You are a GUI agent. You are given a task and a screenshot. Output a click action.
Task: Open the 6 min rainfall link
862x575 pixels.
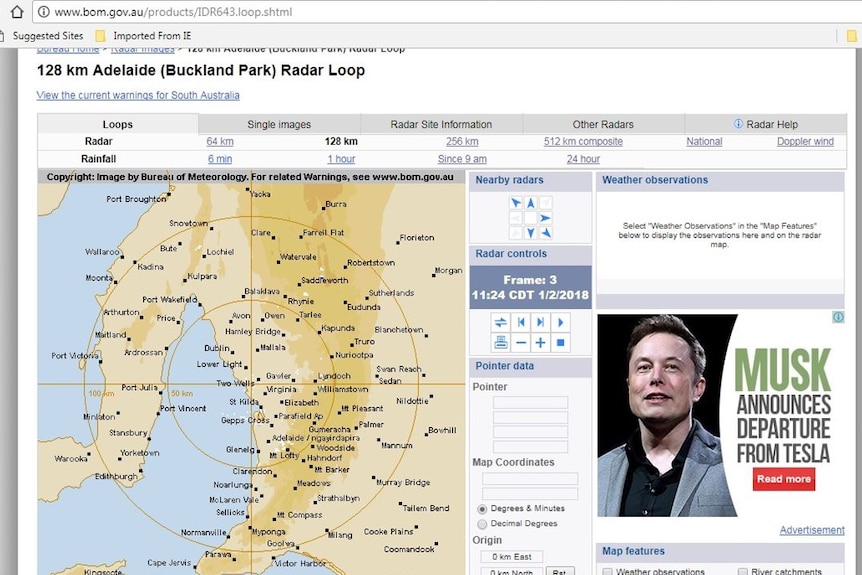click(x=220, y=159)
